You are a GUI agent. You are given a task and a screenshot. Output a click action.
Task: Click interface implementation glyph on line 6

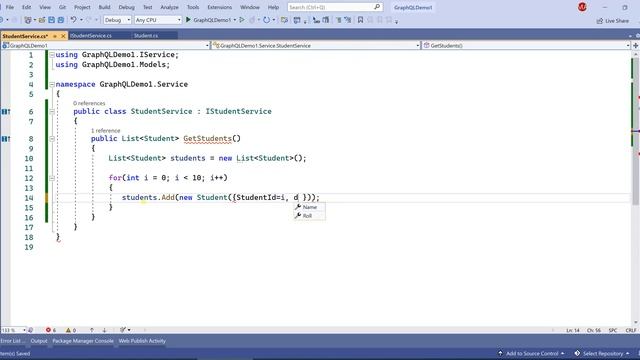pos(5,111)
